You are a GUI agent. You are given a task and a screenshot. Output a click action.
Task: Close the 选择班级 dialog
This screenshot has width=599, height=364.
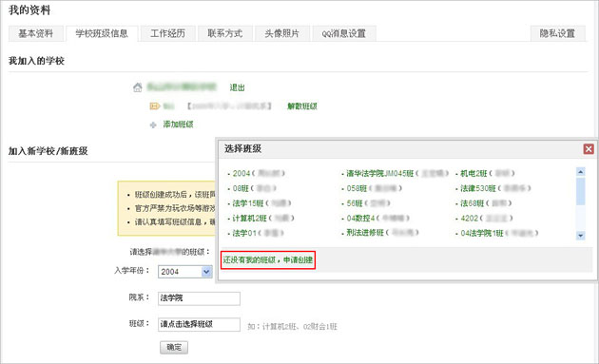589,149
